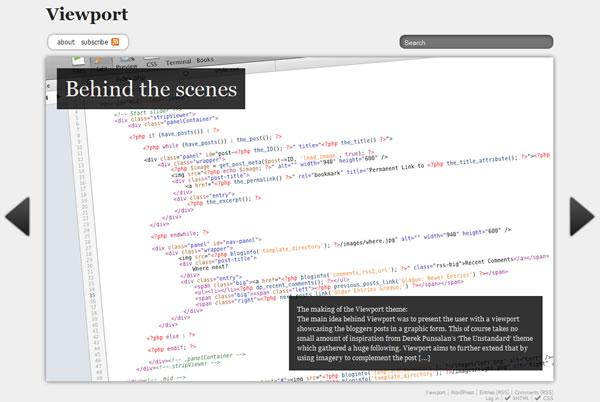Open the Entries (RSS) footer link

(494, 392)
